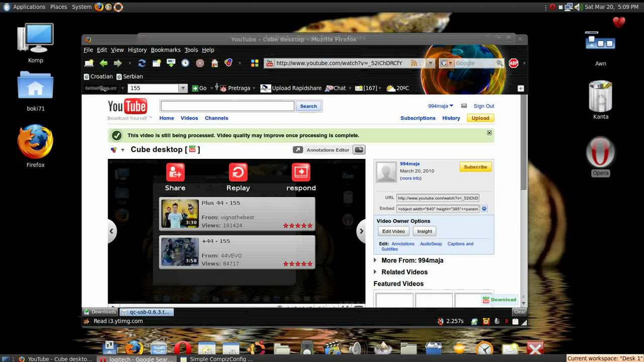
Task: Reload the page with the blue refresh icon
Action: coord(142,63)
